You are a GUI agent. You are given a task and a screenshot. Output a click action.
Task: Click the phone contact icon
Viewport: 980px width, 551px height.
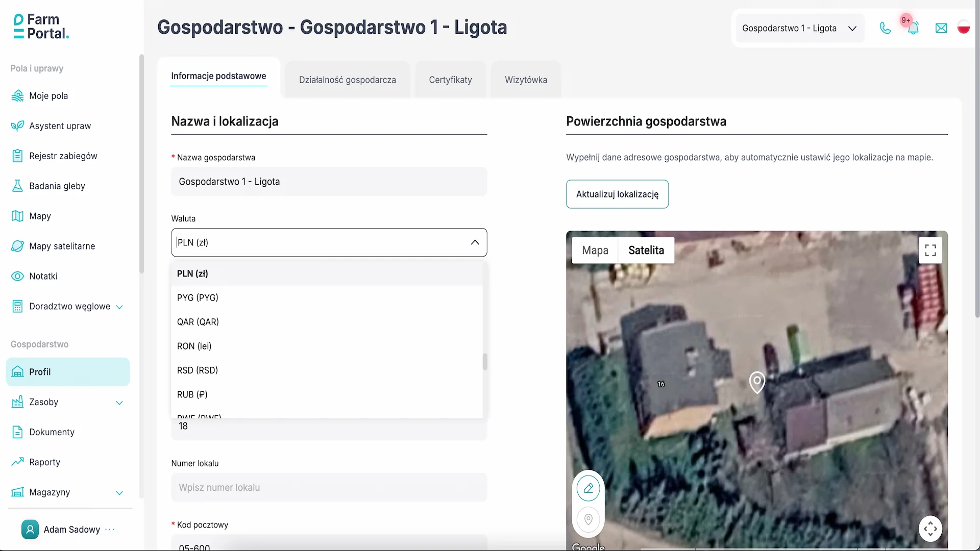pyautogui.click(x=885, y=28)
